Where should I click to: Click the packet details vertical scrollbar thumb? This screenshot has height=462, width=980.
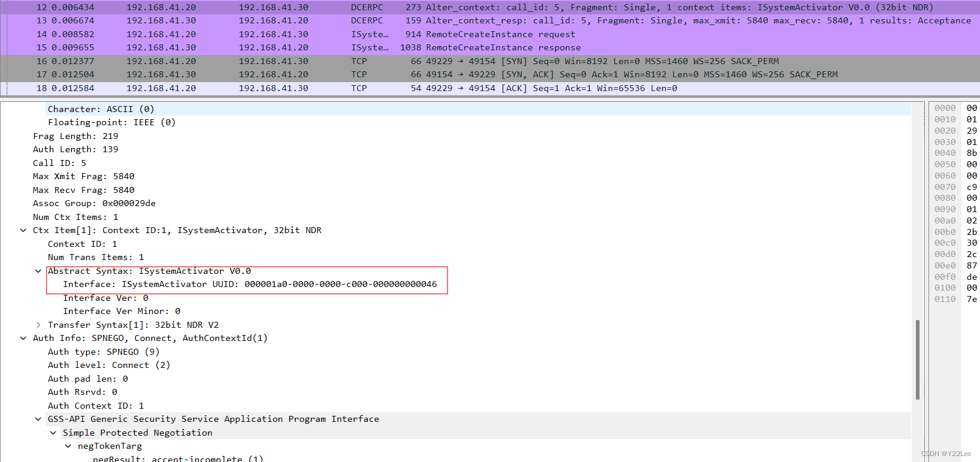[917, 360]
